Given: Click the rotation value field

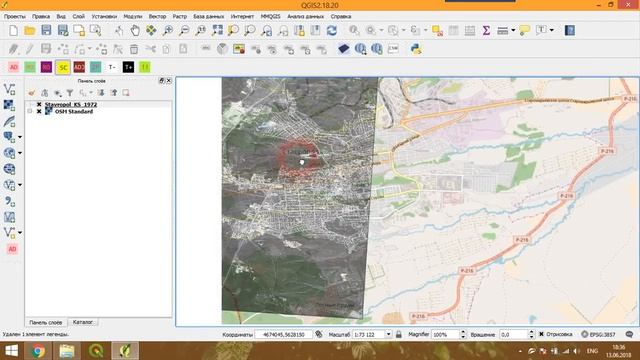Looking at the screenshot, I should pos(513,334).
